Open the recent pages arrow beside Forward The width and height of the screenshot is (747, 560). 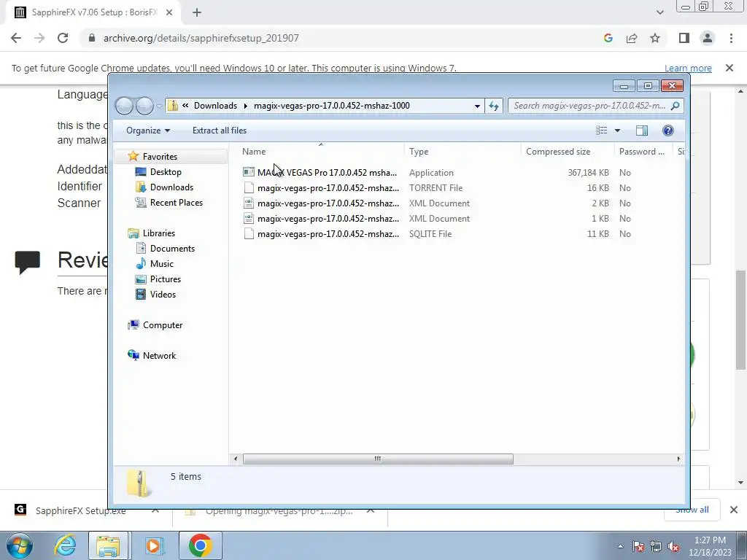coord(159,106)
